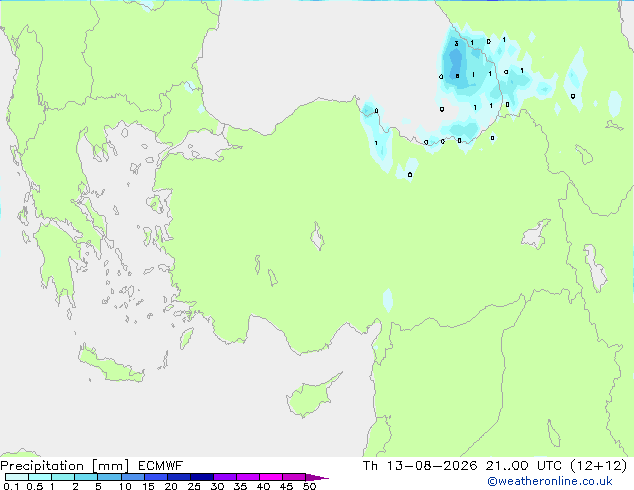Click the date '13-08-2026' text

[432, 466]
